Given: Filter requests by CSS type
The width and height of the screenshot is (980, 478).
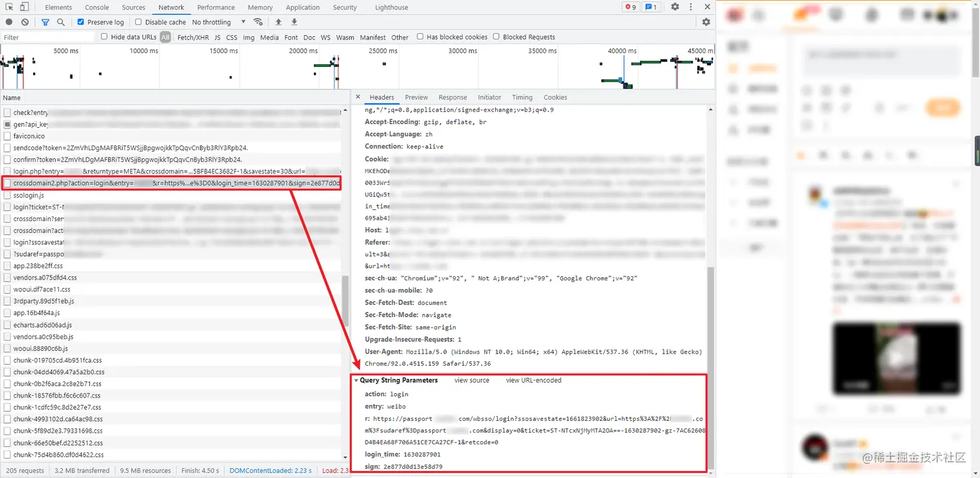Looking at the screenshot, I should [x=231, y=38].
